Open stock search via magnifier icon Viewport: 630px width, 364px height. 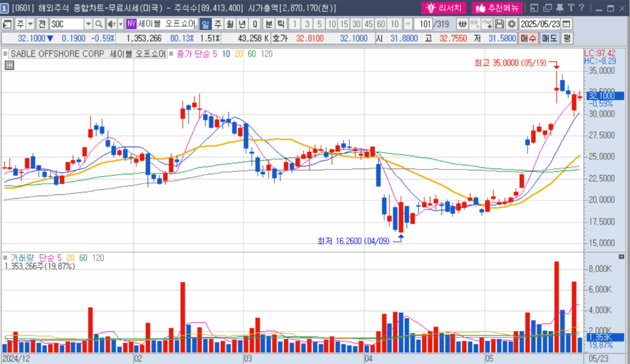pos(99,24)
